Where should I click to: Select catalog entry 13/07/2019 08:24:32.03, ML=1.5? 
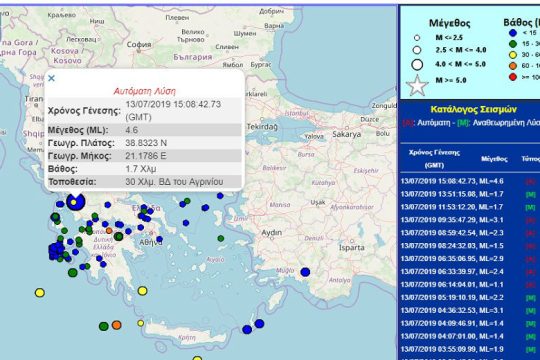(452, 246)
